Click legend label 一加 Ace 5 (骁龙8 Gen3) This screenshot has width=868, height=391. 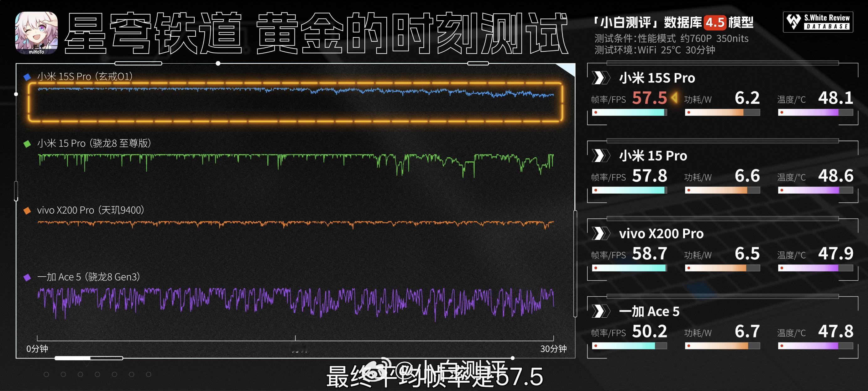tap(89, 277)
